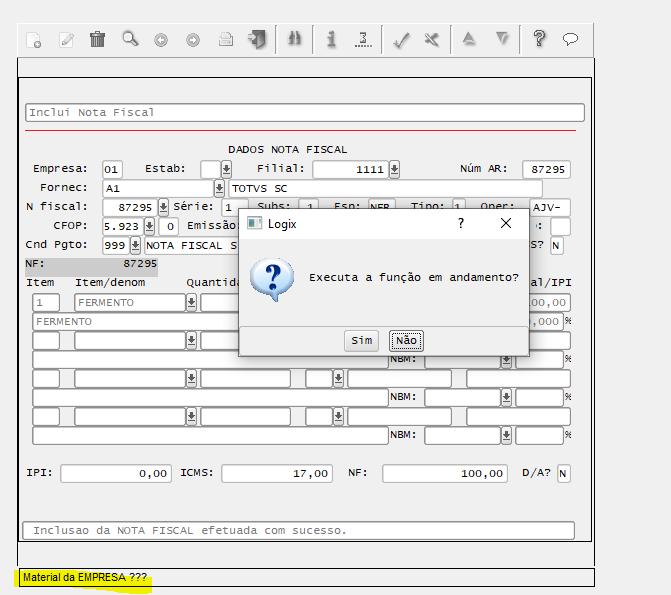Close the Logix dialog
Viewport: 671px width, 595px height.
[506, 223]
